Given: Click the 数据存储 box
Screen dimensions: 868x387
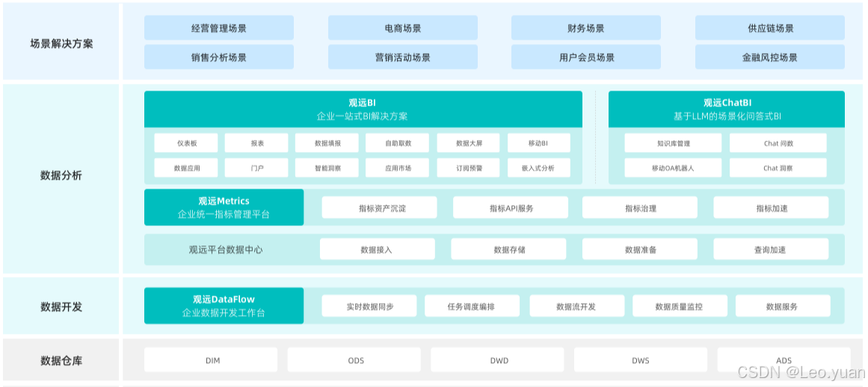Looking at the screenshot, I should click(x=508, y=249).
